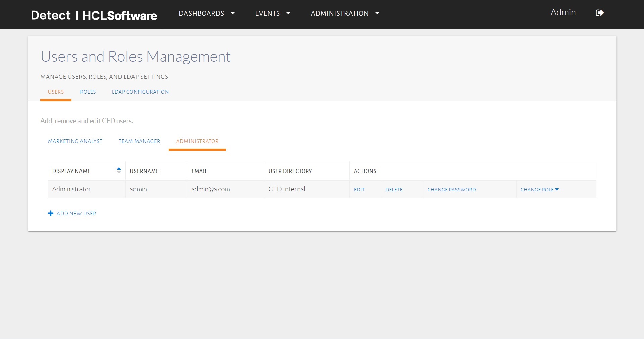The height and width of the screenshot is (339, 644).
Task: Click the Add New User link
Action: click(76, 214)
